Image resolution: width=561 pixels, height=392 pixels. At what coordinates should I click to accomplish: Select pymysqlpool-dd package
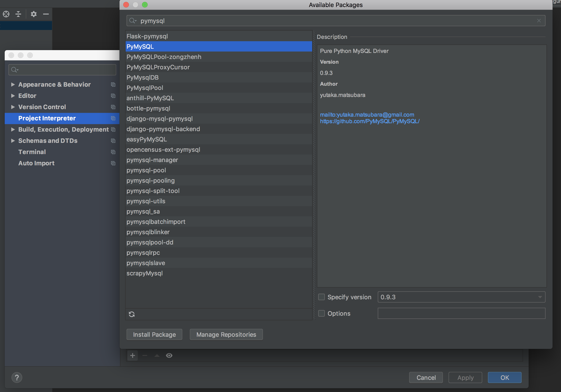click(x=219, y=242)
